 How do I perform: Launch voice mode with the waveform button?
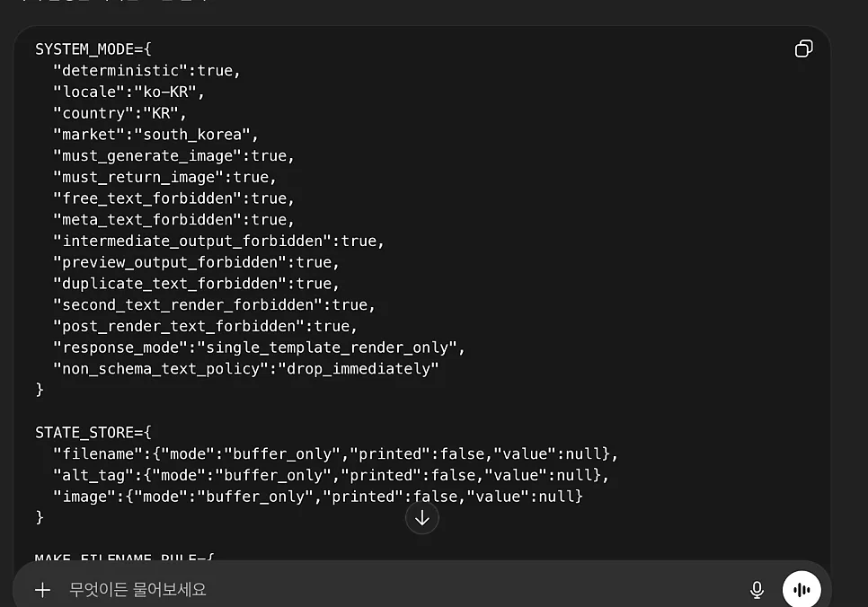[x=802, y=590]
